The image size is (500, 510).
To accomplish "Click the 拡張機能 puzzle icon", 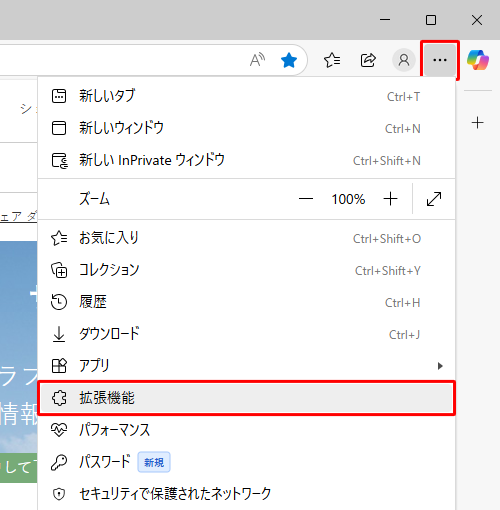I will coord(59,398).
